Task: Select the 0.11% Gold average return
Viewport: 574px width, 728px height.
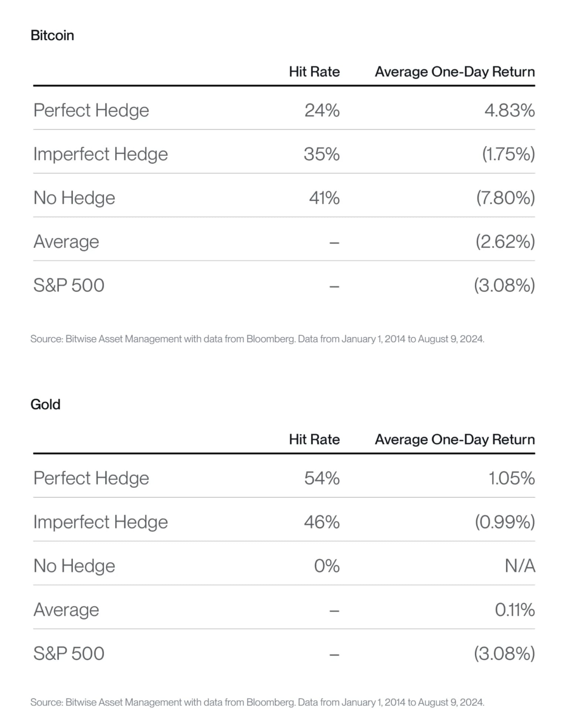Action: pos(515,609)
